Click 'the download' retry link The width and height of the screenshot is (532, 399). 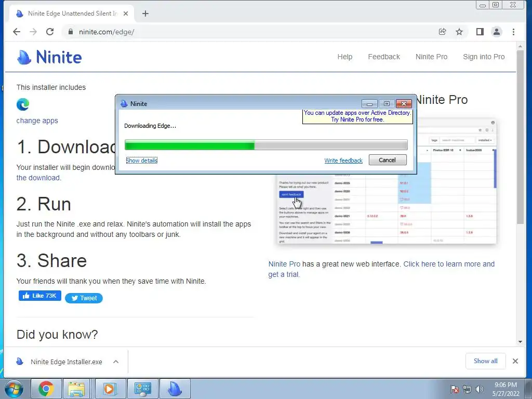click(38, 178)
